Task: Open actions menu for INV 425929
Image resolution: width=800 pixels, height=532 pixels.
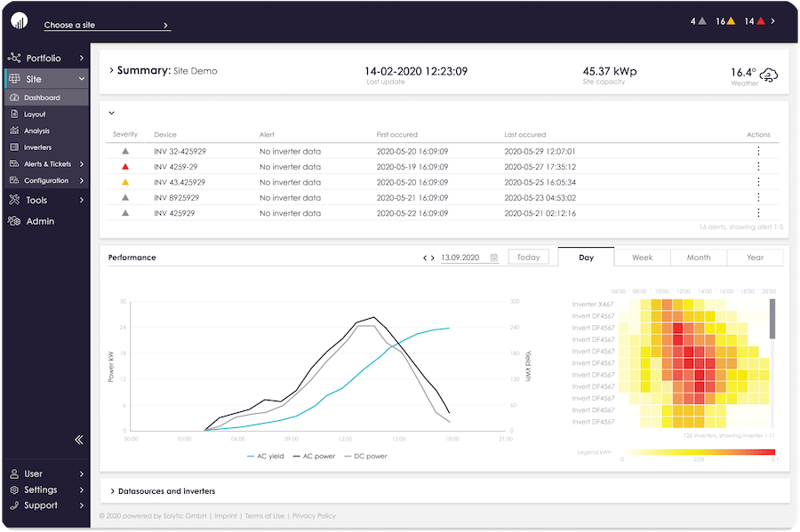Action: [759, 212]
